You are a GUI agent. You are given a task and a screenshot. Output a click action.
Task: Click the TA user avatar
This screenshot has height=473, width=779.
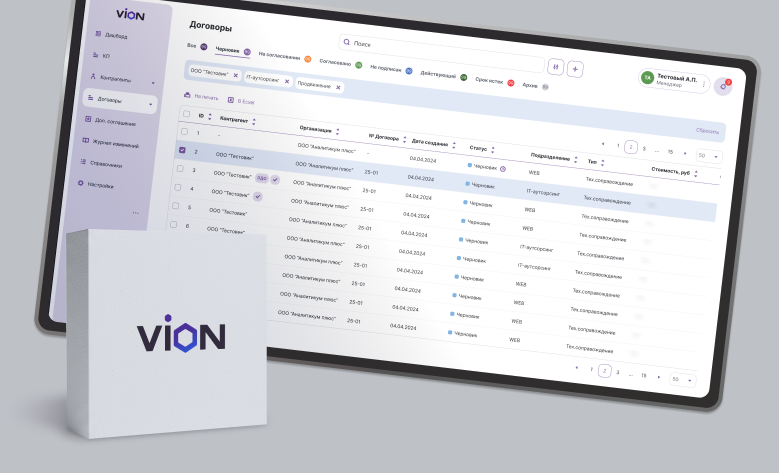(x=647, y=78)
